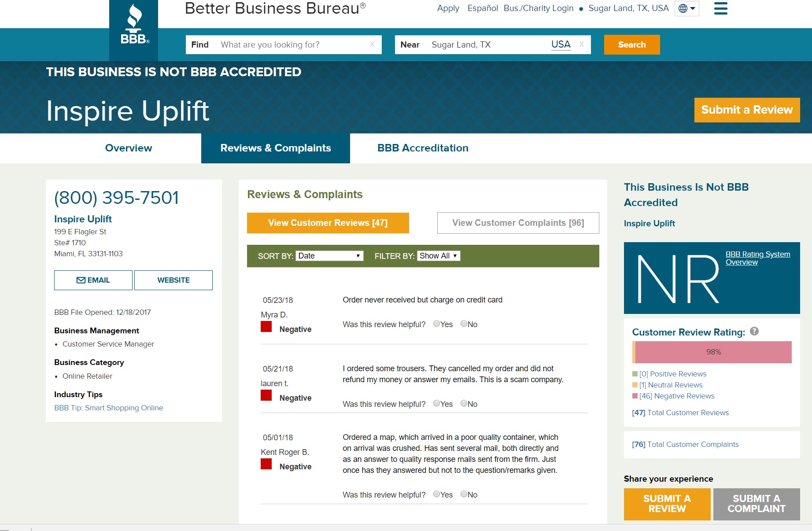Click 'Order never received but charge' review text
Viewport: 812px width, 531px height.
tap(422, 300)
